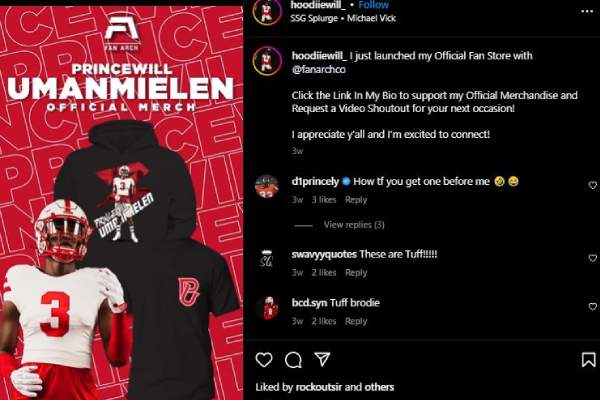Viewport: 600px width, 400px height.
Task: Open the rockoutsir profile from likes
Action: [x=319, y=387]
